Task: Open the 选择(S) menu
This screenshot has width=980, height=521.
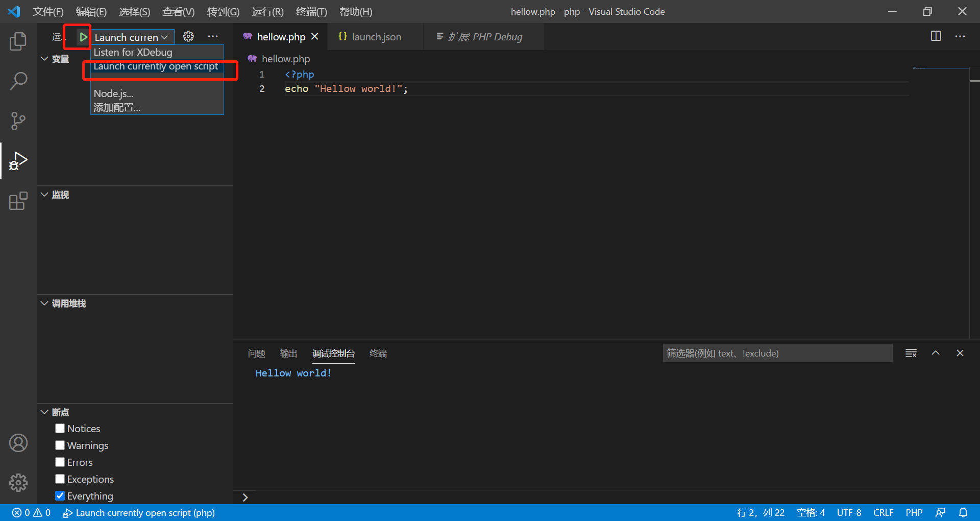Action: [x=135, y=11]
